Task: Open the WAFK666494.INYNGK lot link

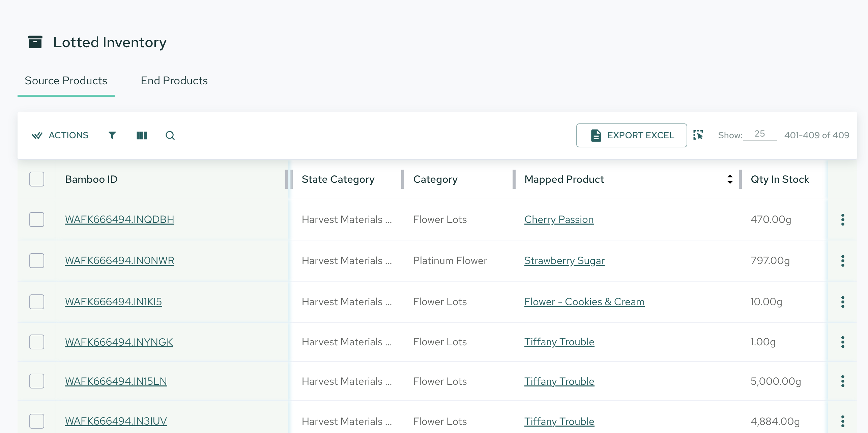Action: pyautogui.click(x=119, y=342)
